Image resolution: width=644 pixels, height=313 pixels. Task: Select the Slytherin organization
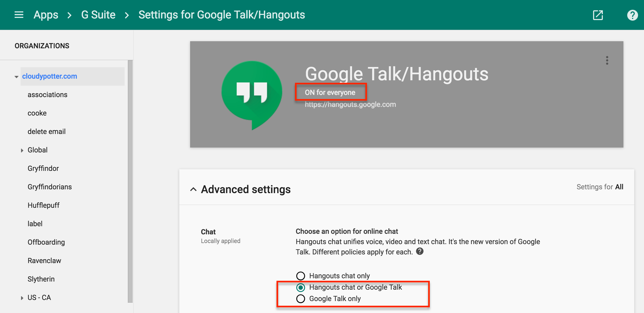click(x=41, y=279)
